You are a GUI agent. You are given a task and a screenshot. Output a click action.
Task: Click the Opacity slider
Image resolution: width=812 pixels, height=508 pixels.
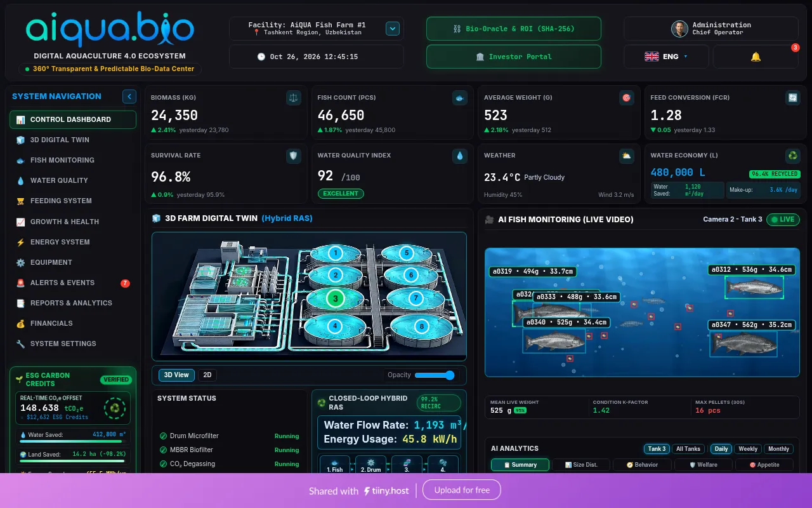435,375
